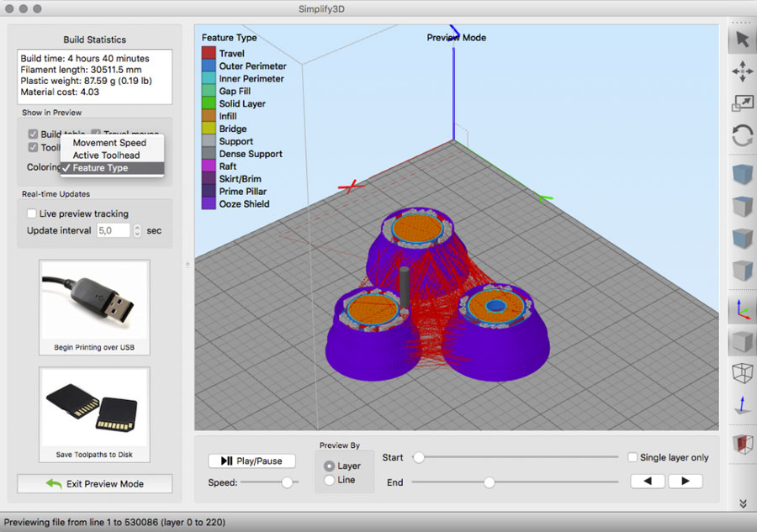Select the Line preview radio button

click(x=329, y=480)
